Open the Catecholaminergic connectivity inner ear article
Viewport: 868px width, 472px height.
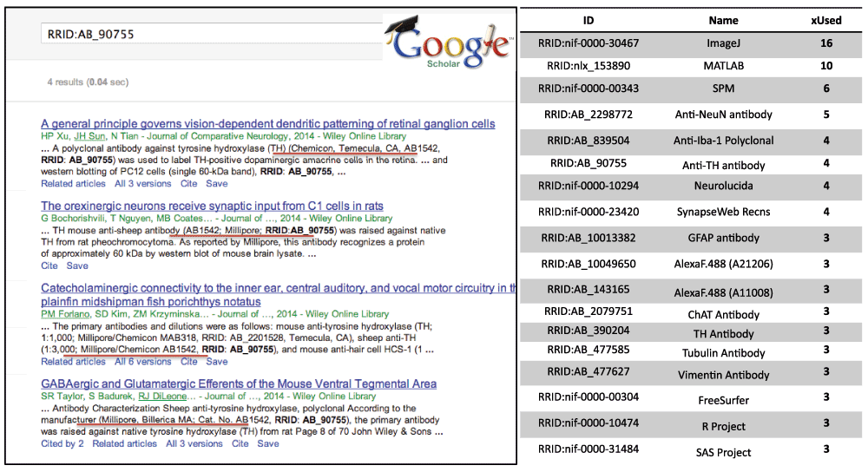point(278,287)
